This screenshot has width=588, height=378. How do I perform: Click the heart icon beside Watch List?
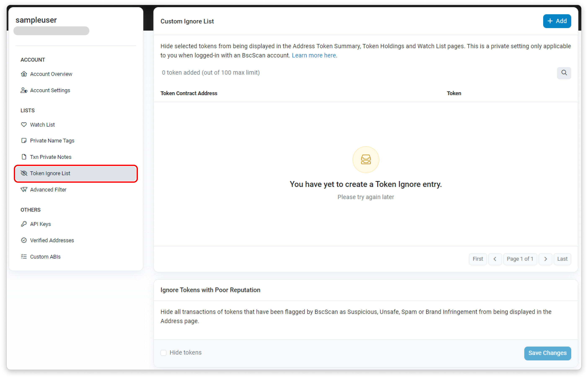pyautogui.click(x=24, y=125)
